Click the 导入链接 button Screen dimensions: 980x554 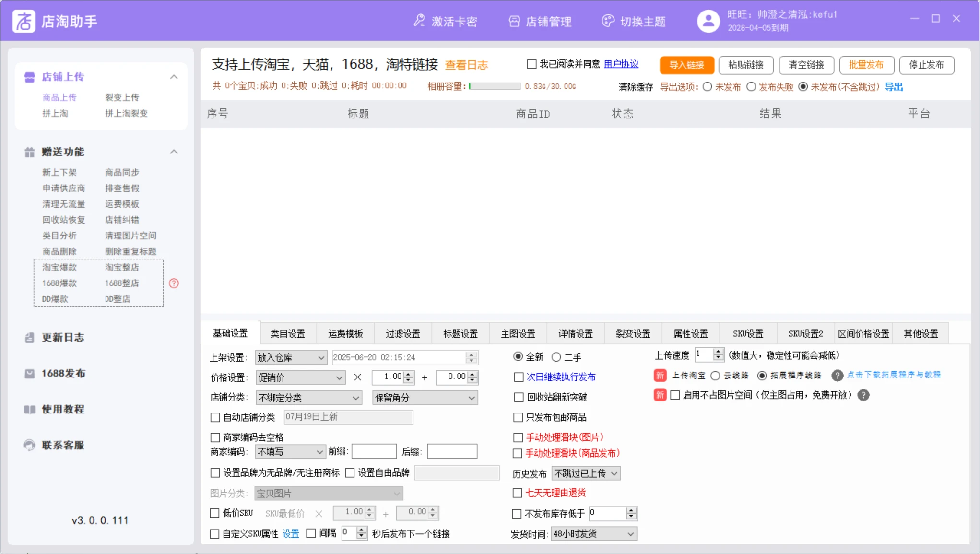pos(687,65)
